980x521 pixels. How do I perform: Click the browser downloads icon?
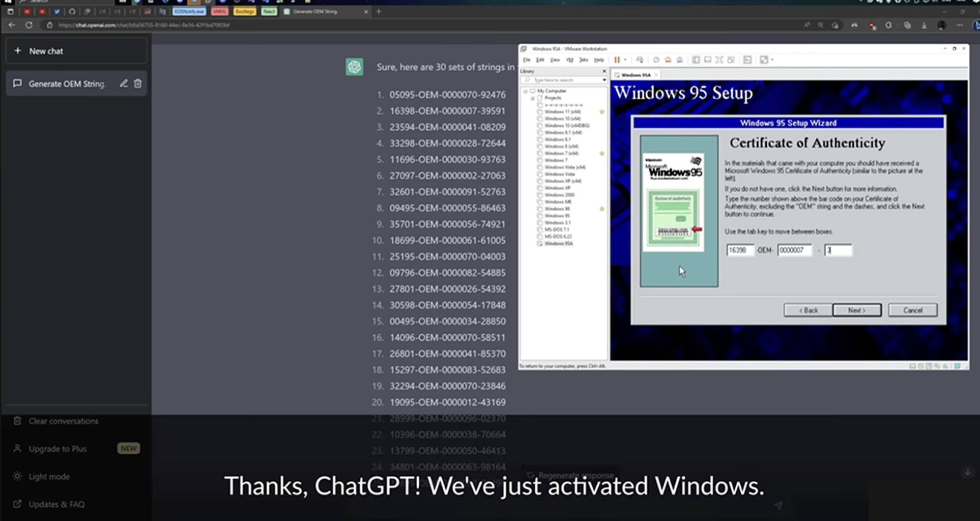coord(924,25)
